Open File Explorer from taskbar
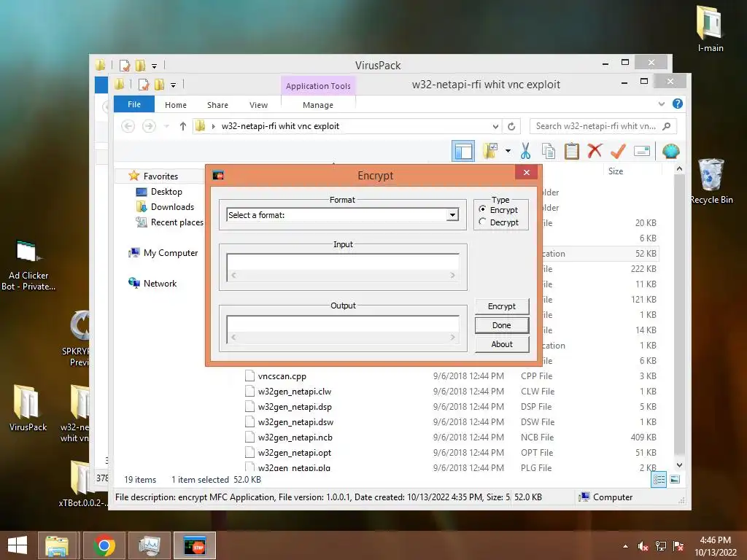 click(x=57, y=545)
